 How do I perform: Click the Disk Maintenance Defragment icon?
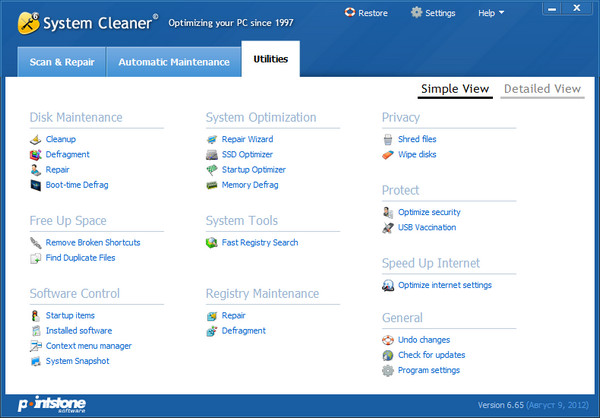[36, 155]
